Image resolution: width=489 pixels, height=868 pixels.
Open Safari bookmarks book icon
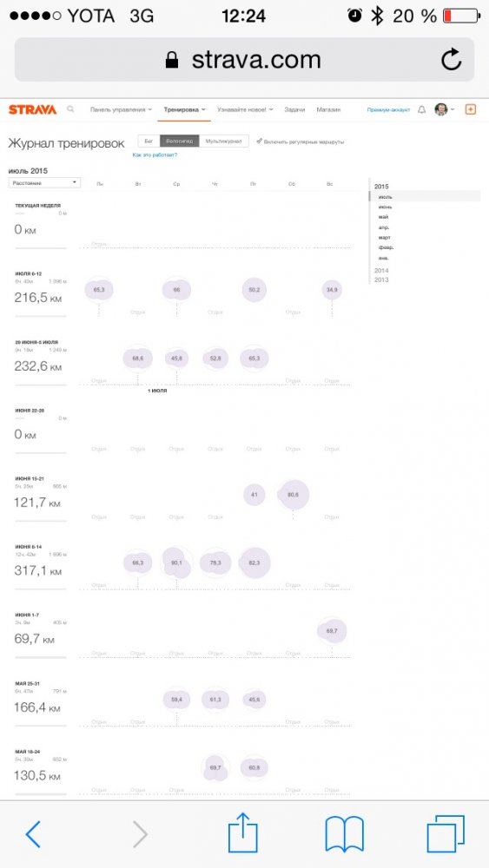[x=344, y=834]
